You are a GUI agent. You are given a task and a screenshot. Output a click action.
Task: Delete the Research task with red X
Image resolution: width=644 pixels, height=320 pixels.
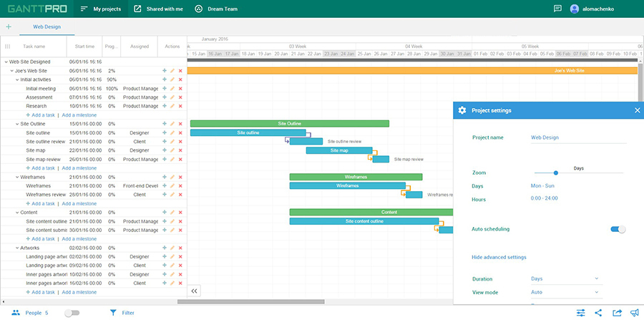tap(180, 106)
